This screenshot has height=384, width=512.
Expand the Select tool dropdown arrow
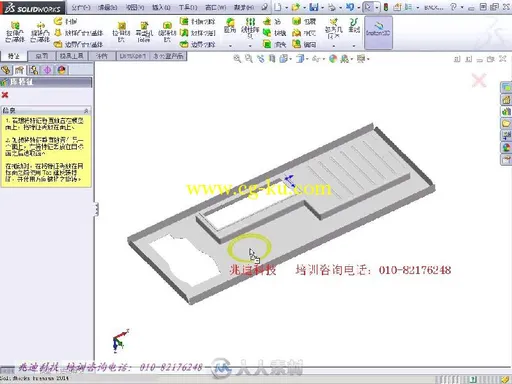[377, 7]
